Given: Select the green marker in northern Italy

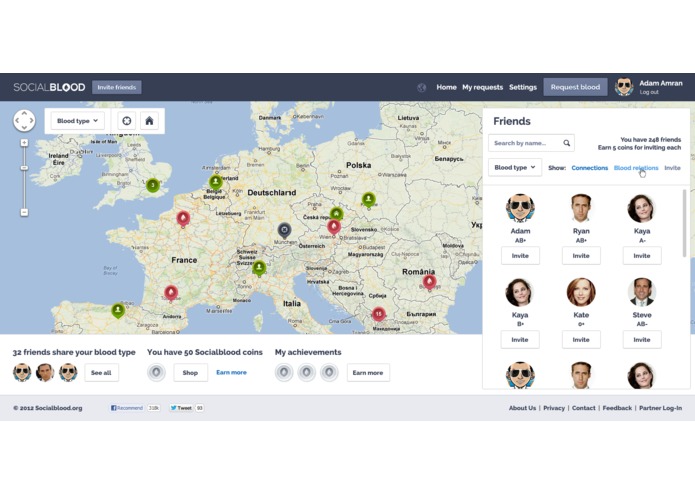Looking at the screenshot, I should point(259,268).
